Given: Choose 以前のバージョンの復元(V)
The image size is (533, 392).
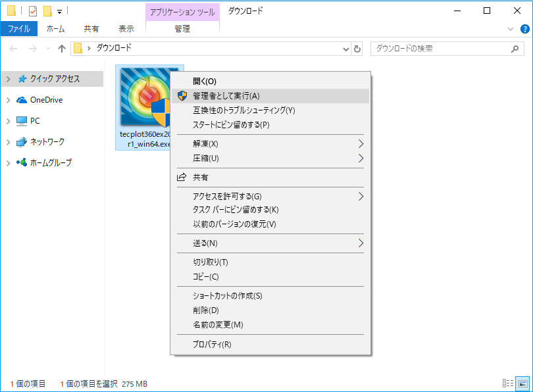Looking at the screenshot, I should (270, 224).
